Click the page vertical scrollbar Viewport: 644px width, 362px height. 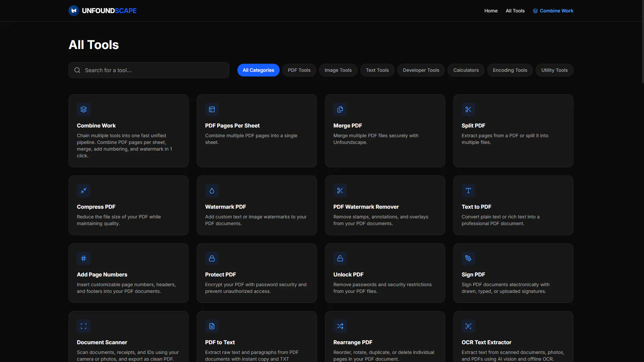(x=643, y=42)
